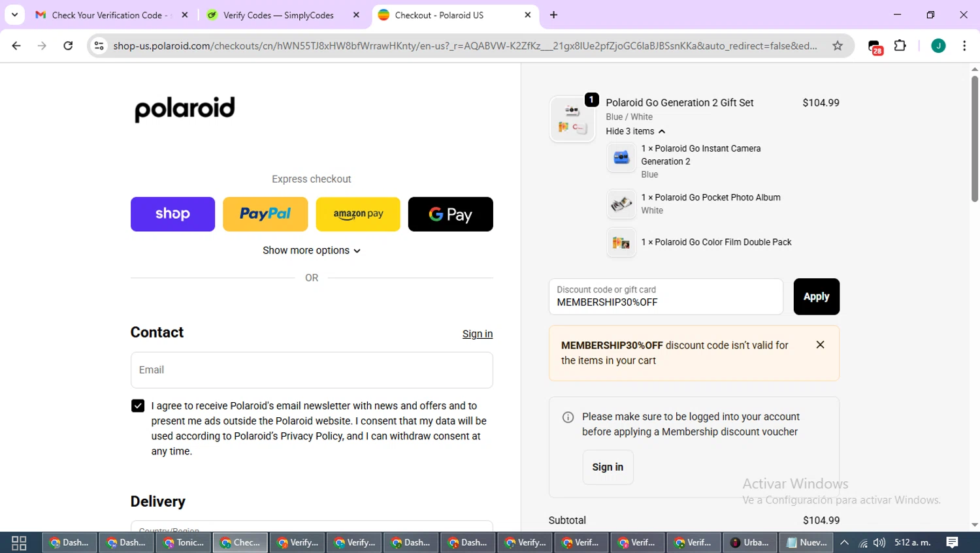
Task: Click the Sign in link beside Contact
Action: pyautogui.click(x=478, y=334)
